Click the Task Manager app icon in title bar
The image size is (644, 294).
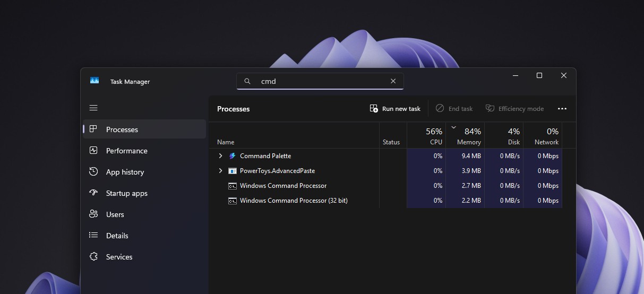(x=95, y=81)
